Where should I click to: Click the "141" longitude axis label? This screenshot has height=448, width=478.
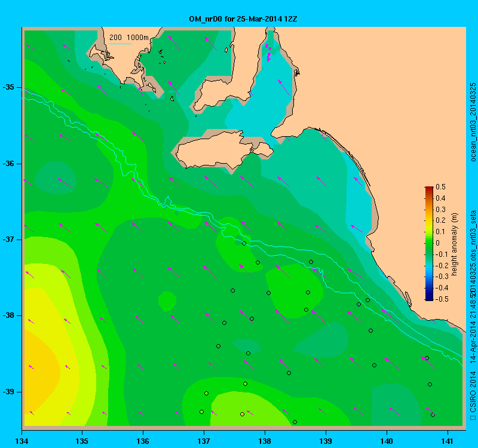click(448, 441)
